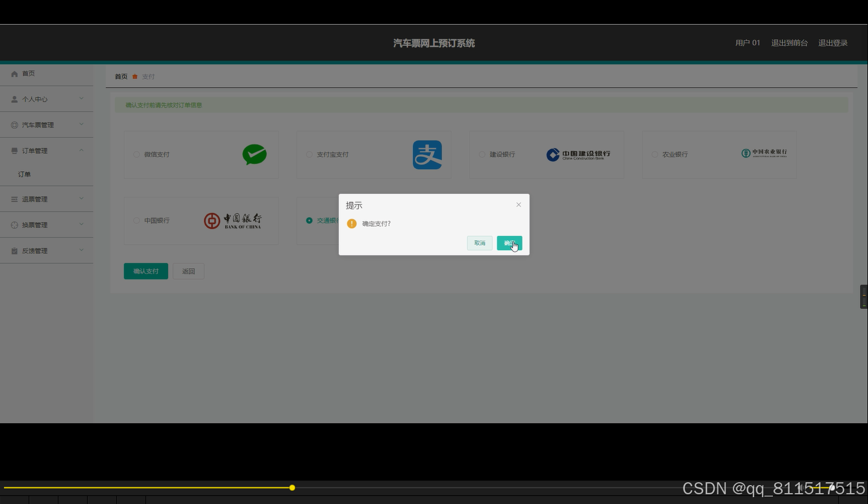Select the 农业银行 radio button

[x=655, y=155]
